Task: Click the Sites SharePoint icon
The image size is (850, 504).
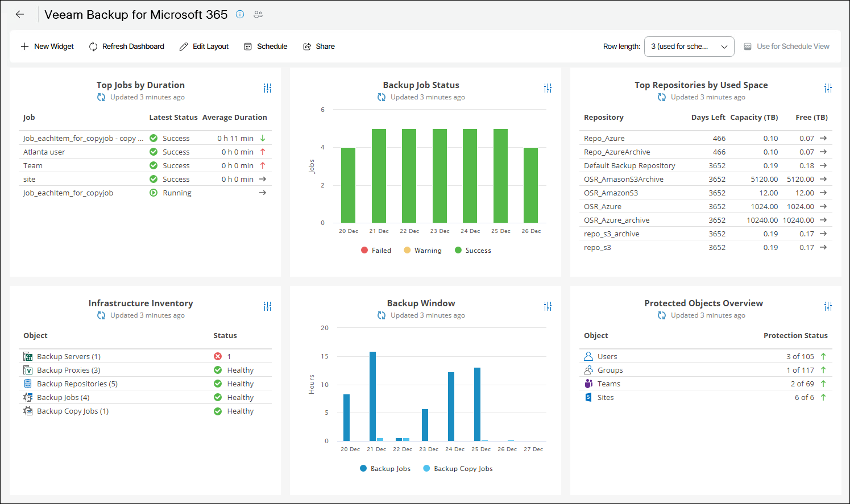Action: (588, 397)
